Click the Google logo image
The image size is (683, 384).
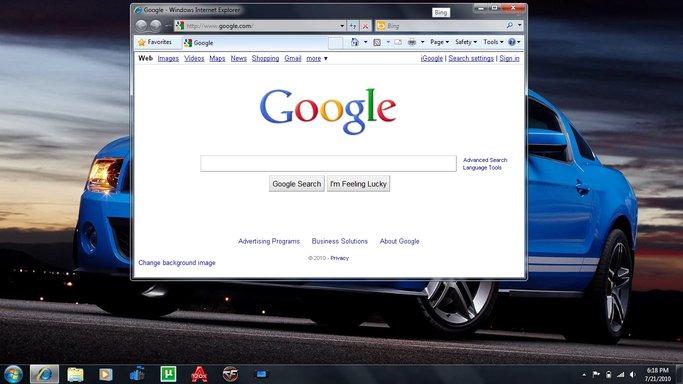(x=328, y=111)
